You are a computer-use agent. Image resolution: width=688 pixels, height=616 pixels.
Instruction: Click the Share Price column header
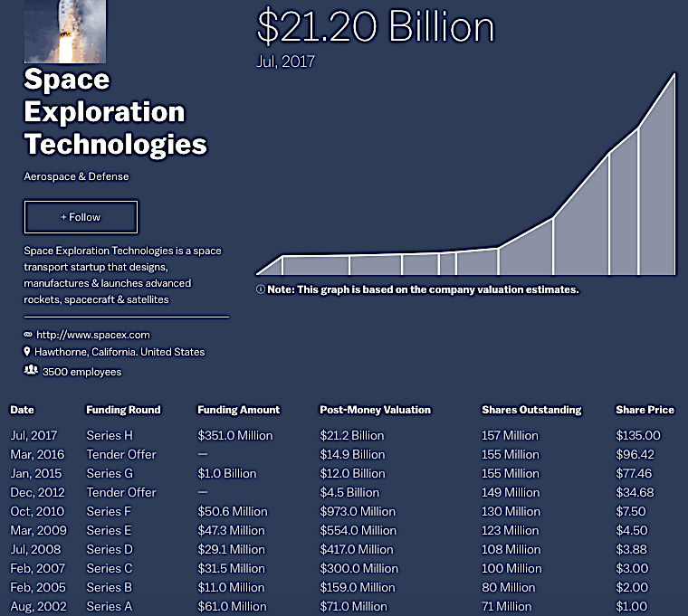645,410
